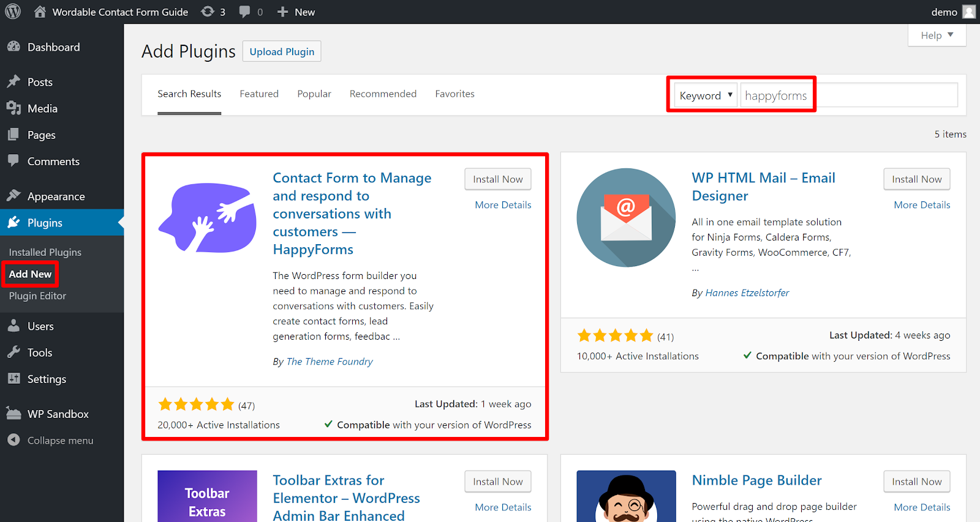
Task: Open the HappyForms plugin title link
Action: pyautogui.click(x=352, y=214)
